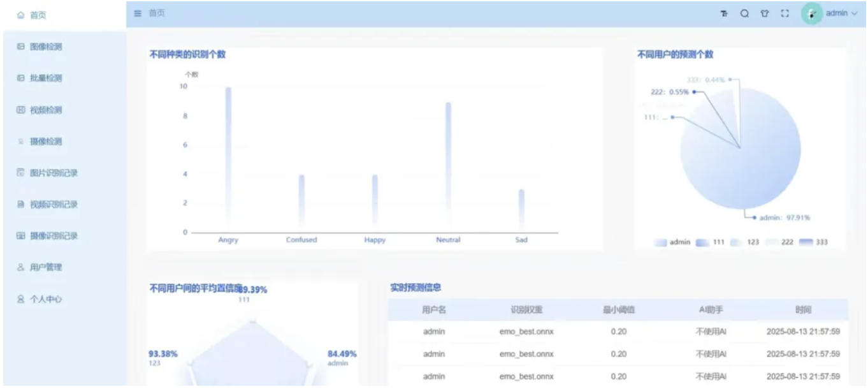
Task: Toggle the 222 legend item in pie chart
Action: pos(779,242)
